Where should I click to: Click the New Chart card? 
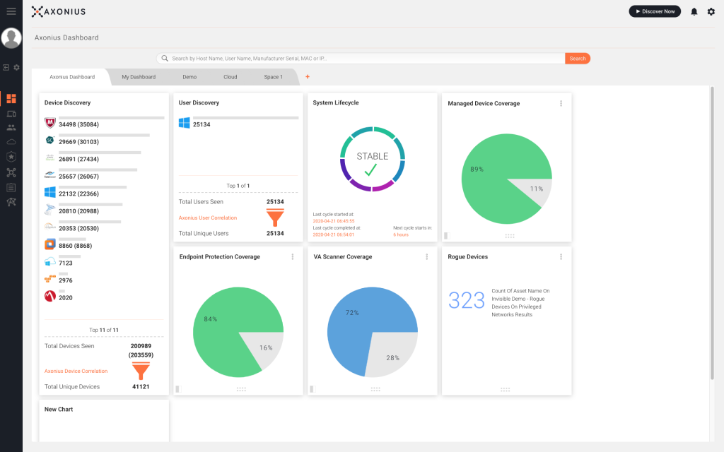[x=104, y=421]
